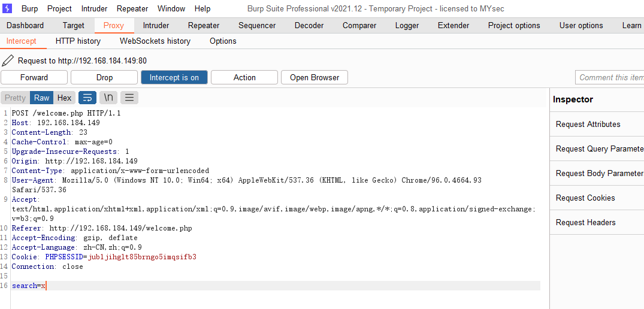This screenshot has height=309, width=644.
Task: Click the Open Browser button
Action: tap(315, 78)
